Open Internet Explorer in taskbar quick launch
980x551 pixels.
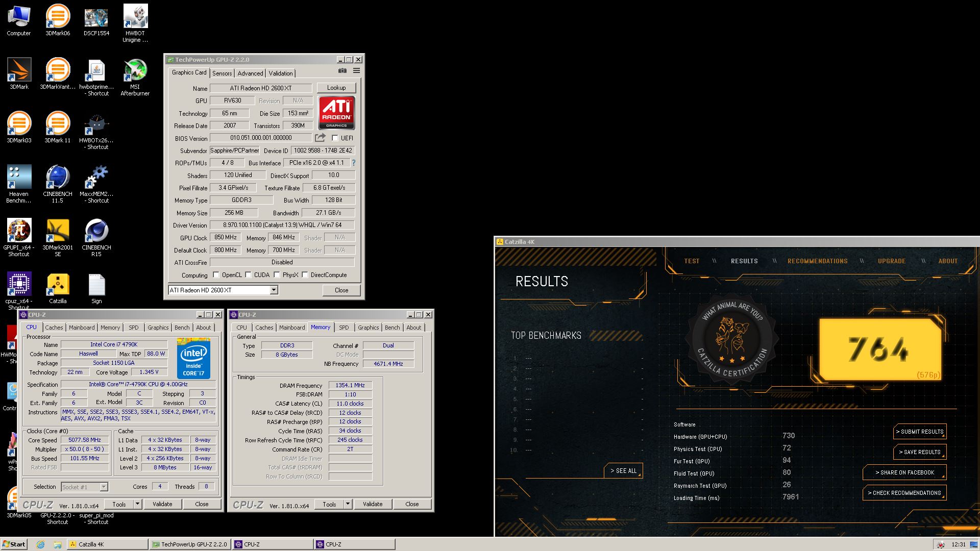(x=40, y=544)
